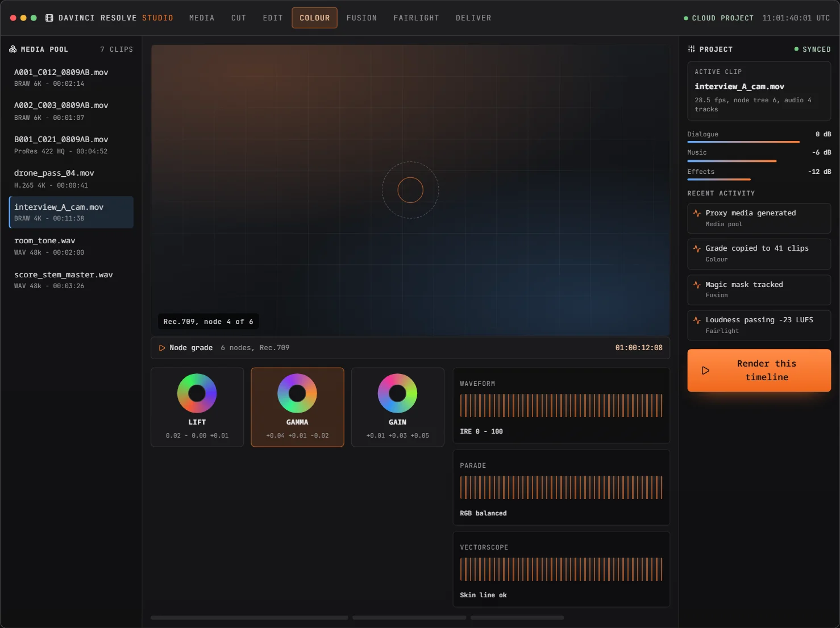Viewport: 840px width, 628px height.
Task: Select interview_A_cam.mov in media pool
Action: 71,213
